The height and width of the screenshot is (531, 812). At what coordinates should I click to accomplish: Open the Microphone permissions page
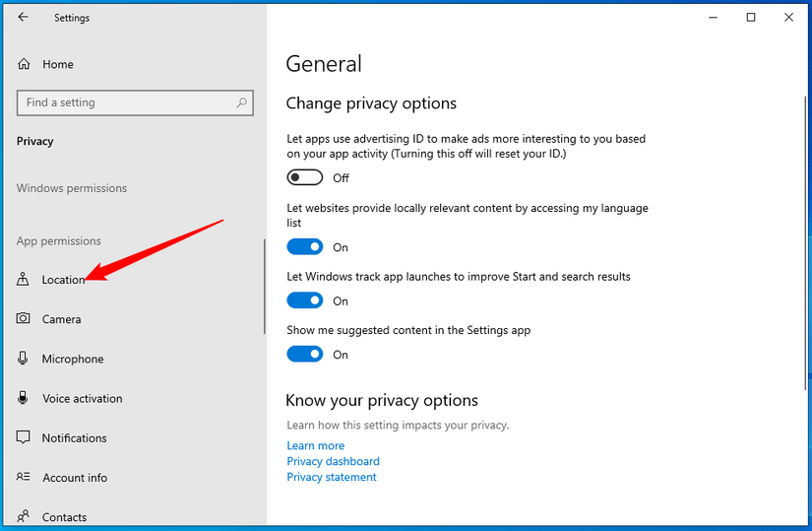(x=73, y=359)
